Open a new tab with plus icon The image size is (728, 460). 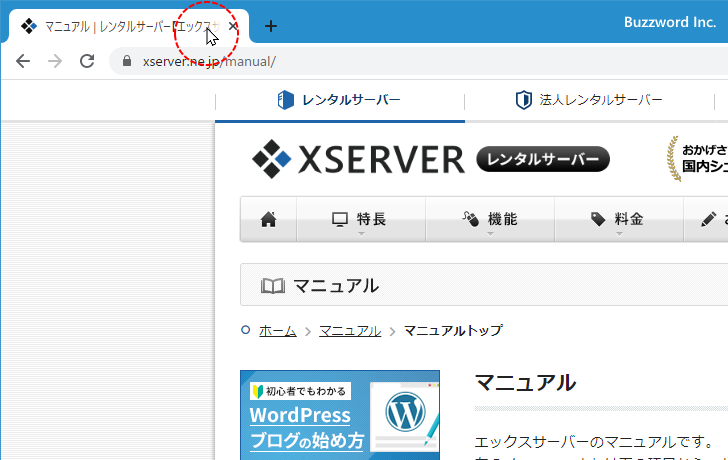(271, 26)
